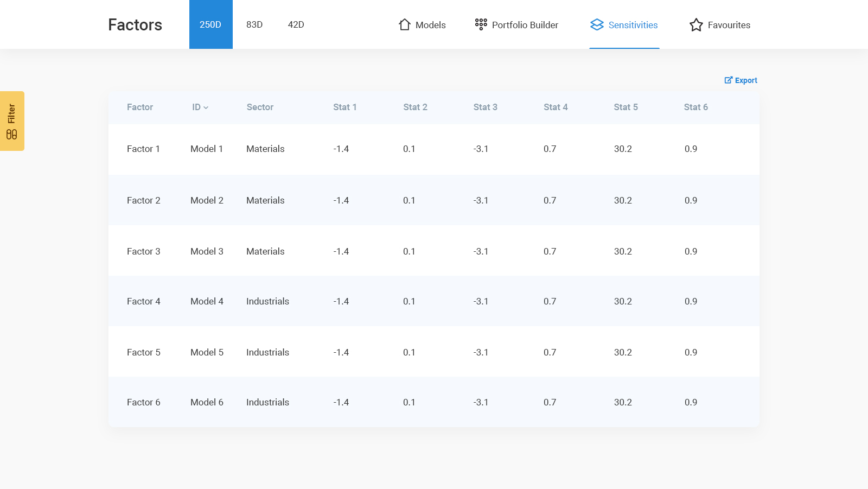Click Industrials sector in Factor 5 row
Viewport: 868px width, 489px height.
pyautogui.click(x=267, y=352)
